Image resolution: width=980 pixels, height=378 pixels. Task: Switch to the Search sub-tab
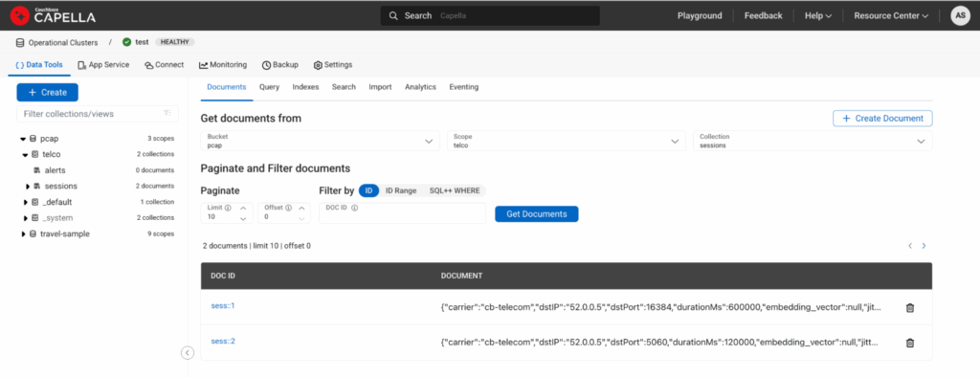pyautogui.click(x=344, y=87)
